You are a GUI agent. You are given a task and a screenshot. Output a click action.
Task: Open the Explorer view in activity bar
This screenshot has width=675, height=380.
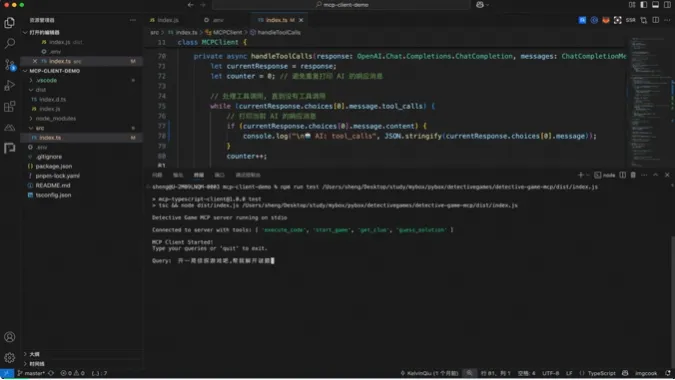click(x=9, y=22)
